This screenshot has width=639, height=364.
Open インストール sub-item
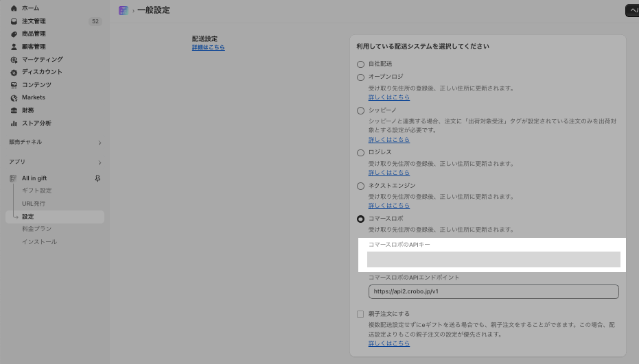pos(40,242)
